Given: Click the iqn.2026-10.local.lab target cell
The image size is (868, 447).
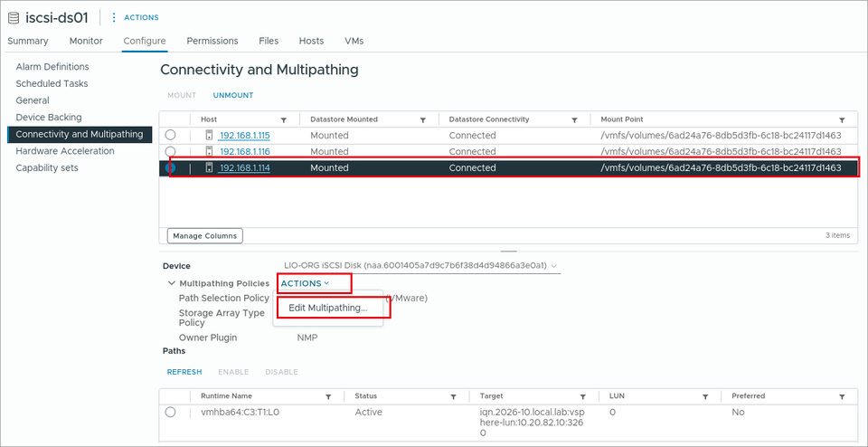Looking at the screenshot, I should click(x=533, y=423).
